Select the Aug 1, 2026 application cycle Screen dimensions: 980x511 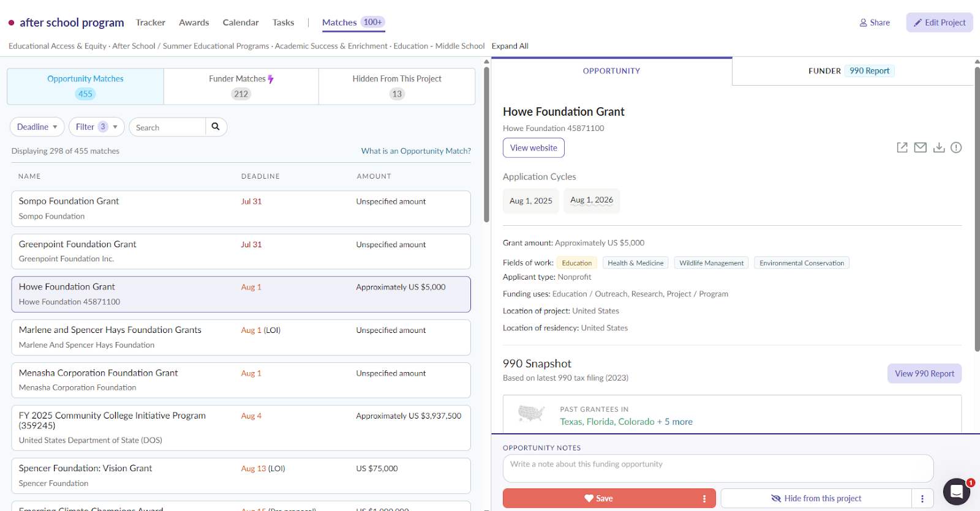[x=592, y=201]
